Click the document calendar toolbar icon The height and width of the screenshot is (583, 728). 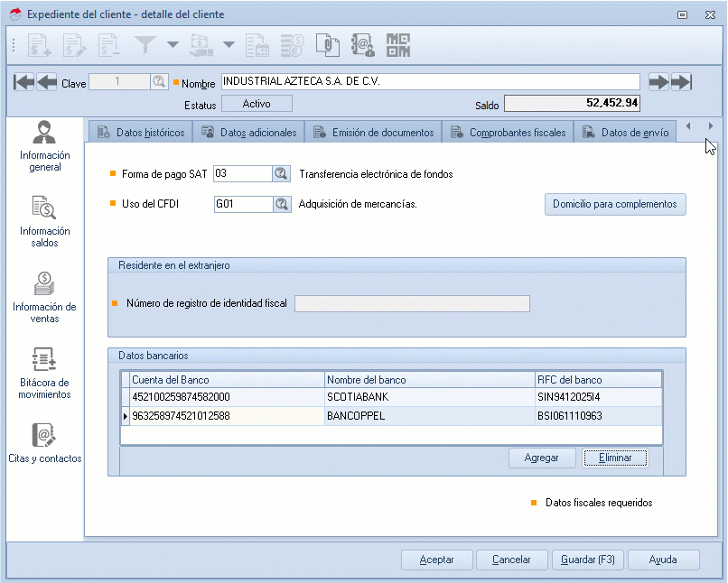tap(257, 45)
